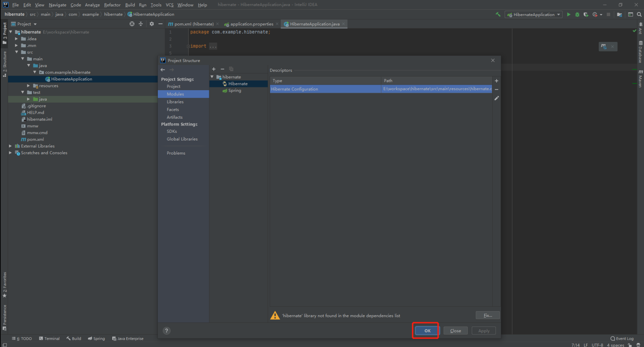
Task: Click the Fix... button beside the warning
Action: tap(487, 316)
